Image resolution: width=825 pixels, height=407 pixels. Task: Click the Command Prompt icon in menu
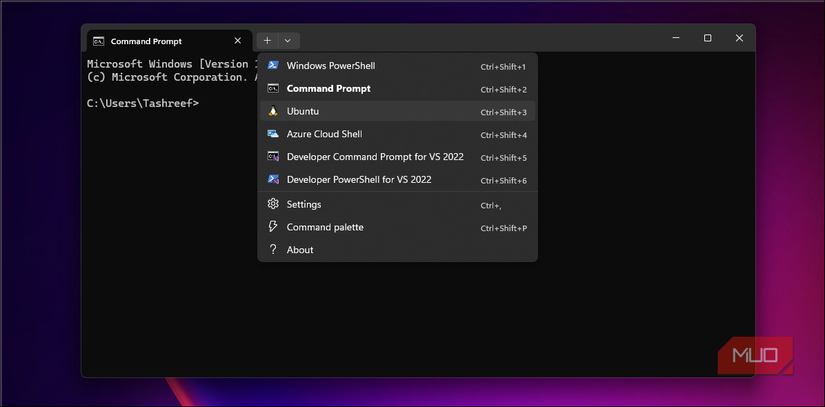(272, 89)
